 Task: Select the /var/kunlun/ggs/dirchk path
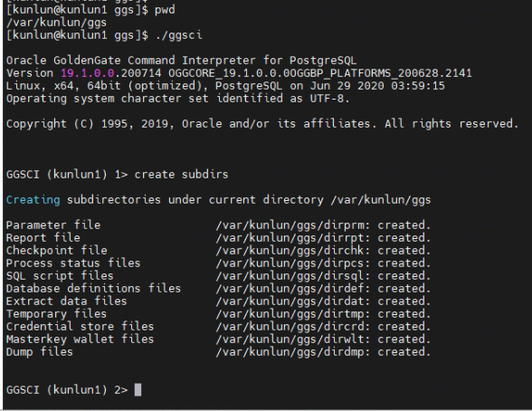coord(290,251)
